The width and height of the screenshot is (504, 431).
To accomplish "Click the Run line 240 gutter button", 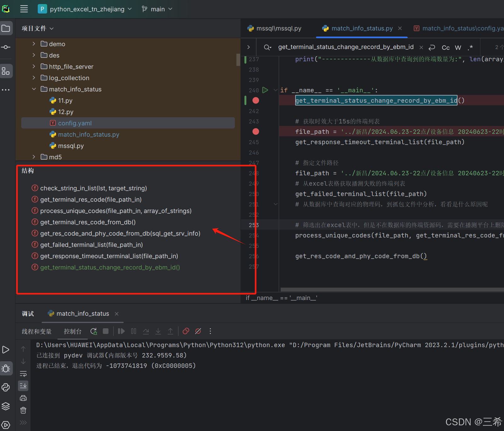I will click(x=265, y=90).
